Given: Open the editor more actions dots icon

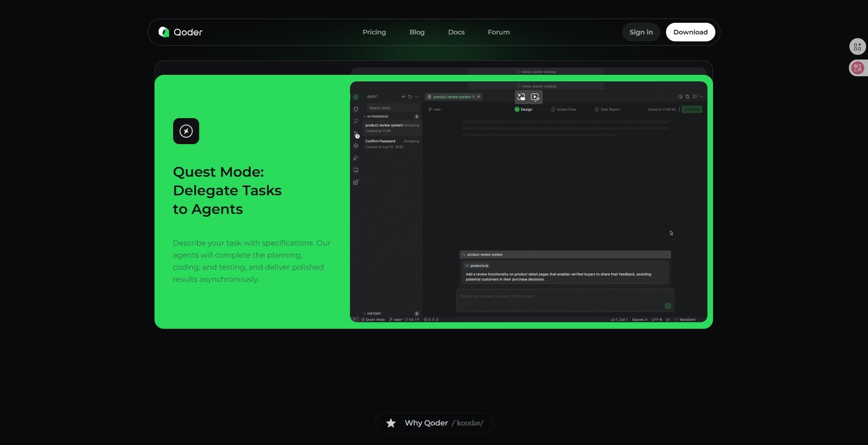Looking at the screenshot, I should [701, 97].
